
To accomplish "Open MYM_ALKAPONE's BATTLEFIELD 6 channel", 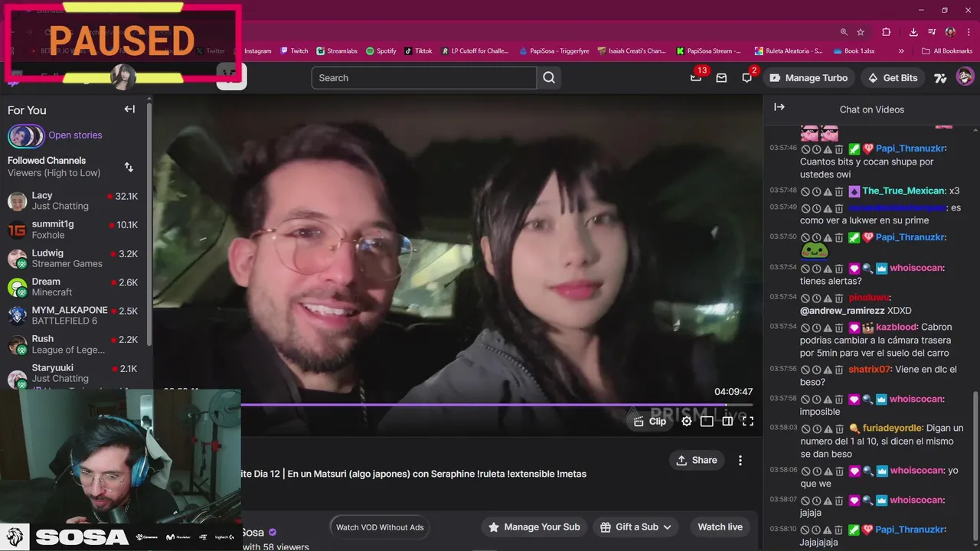I will click(x=73, y=315).
